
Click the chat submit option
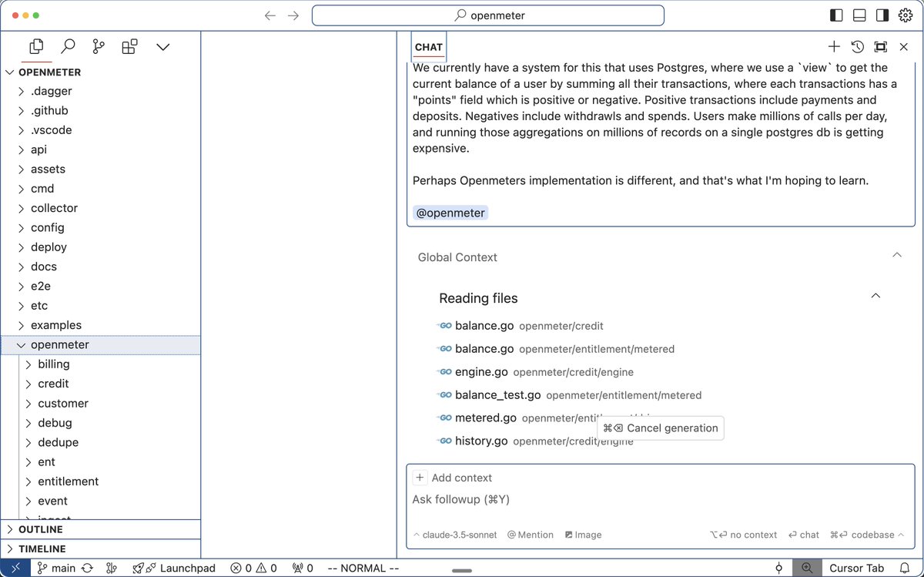[x=804, y=535]
